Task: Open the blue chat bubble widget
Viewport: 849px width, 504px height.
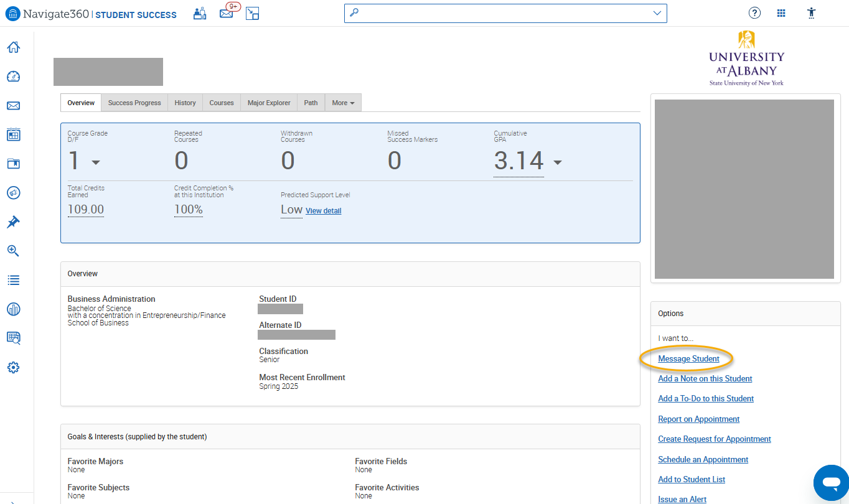Action: (x=830, y=482)
